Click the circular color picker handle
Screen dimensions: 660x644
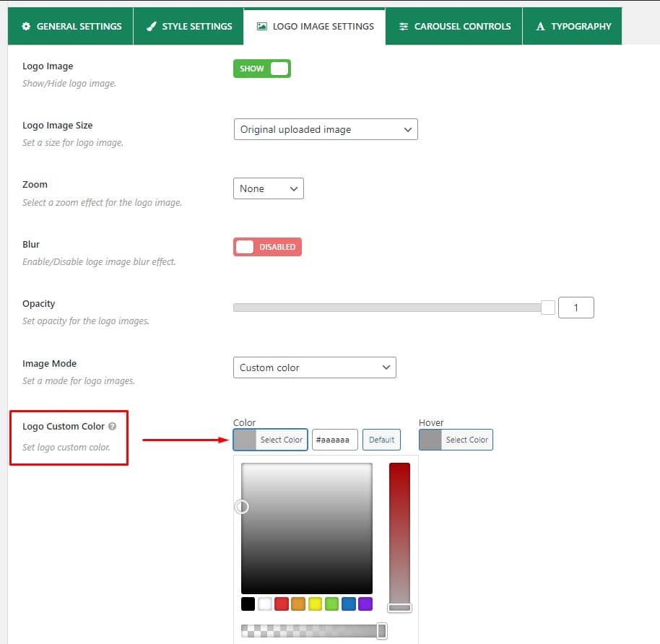(x=242, y=507)
